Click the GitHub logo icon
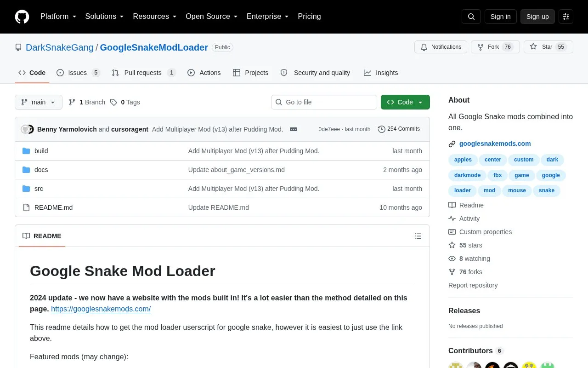Viewport: 588px width, 368px height. (x=22, y=17)
